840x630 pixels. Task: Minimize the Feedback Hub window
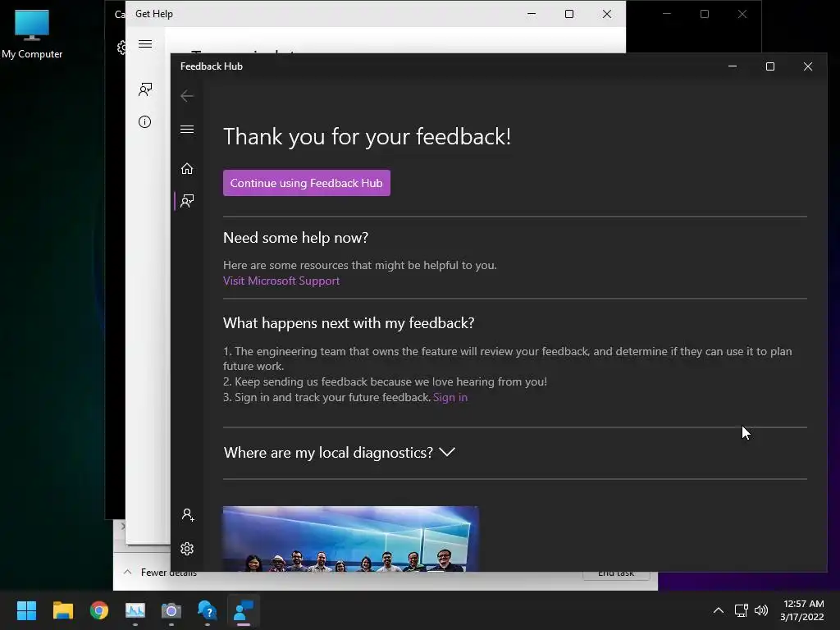pyautogui.click(x=733, y=66)
